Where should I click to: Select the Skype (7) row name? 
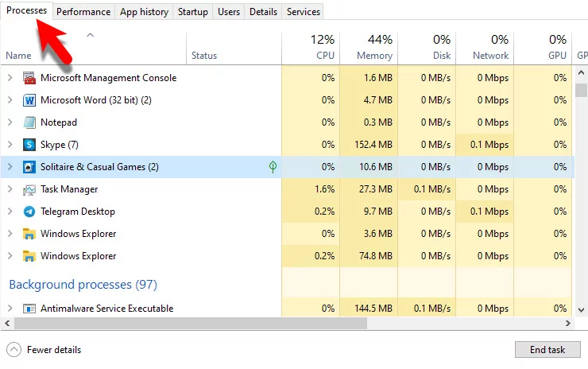60,145
